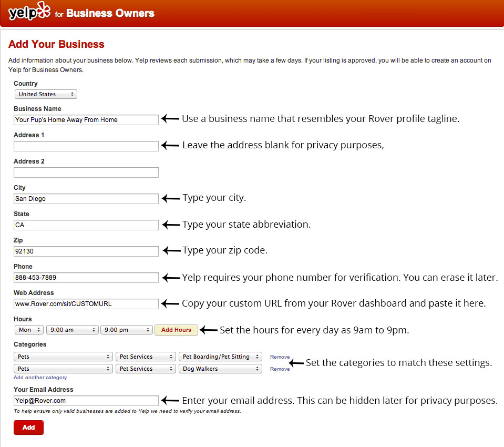Click the Web Address input field
This screenshot has width=504, height=447.
coord(86,304)
